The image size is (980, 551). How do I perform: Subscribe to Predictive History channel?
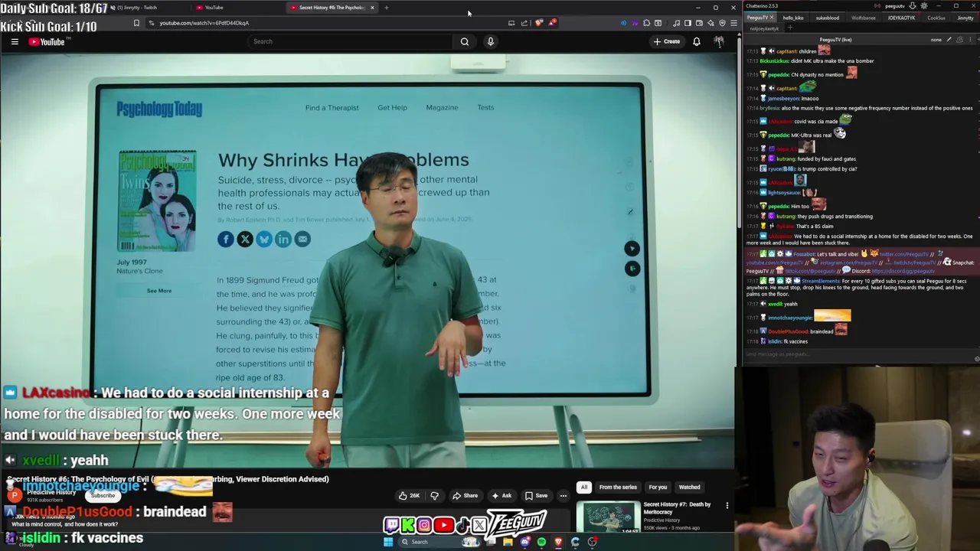click(x=103, y=495)
